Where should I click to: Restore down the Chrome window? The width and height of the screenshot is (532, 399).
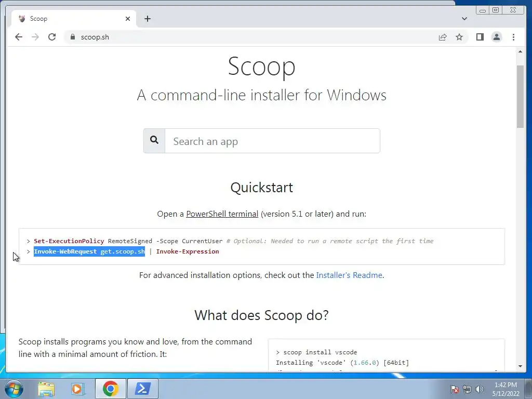[x=496, y=10]
